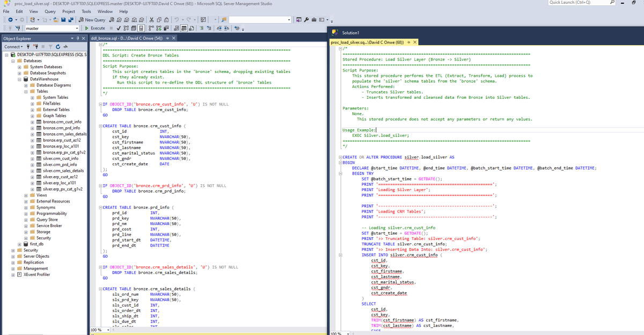Click the 'TRUNCATE TABLE silver.crm_cust_info;' line
The height and width of the screenshot is (335, 644).
(404, 244)
